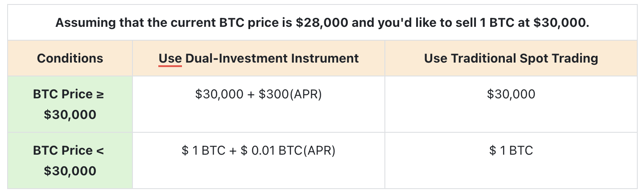The image size is (644, 194).
Task: Click the title sentence starting with "Assuming"
Action: pyautogui.click(x=322, y=23)
